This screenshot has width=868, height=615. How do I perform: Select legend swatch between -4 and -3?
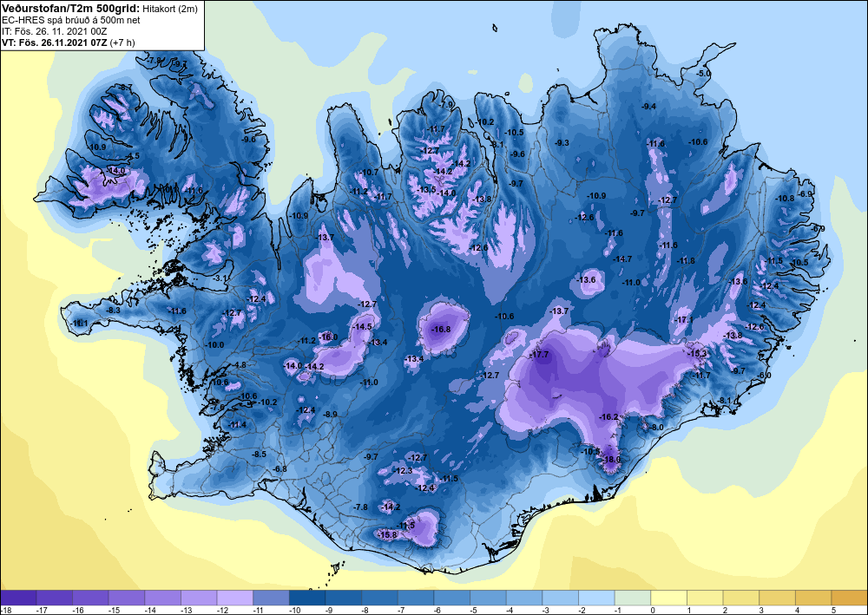[524, 598]
